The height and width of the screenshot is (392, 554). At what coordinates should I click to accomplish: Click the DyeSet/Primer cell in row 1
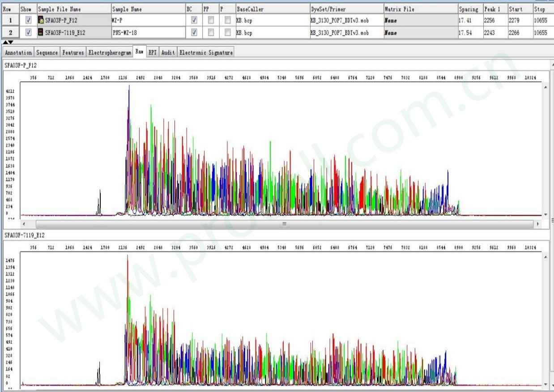pyautogui.click(x=346, y=20)
